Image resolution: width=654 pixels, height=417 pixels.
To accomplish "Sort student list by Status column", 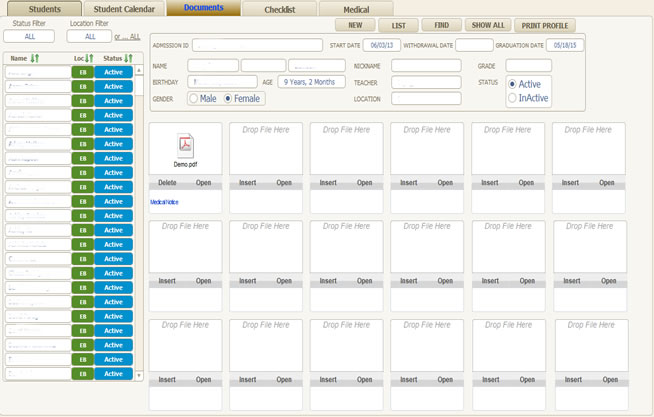I will [128, 58].
